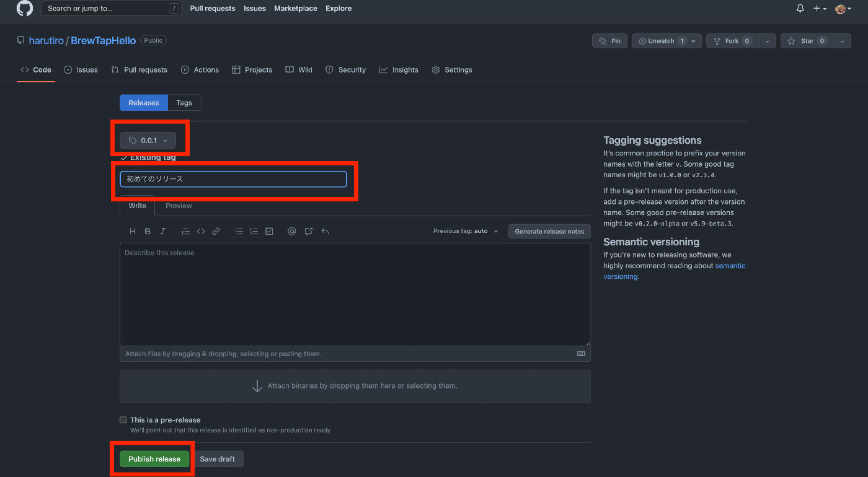Fork the repository
Viewport: 868px width, 477px height.
(732, 41)
